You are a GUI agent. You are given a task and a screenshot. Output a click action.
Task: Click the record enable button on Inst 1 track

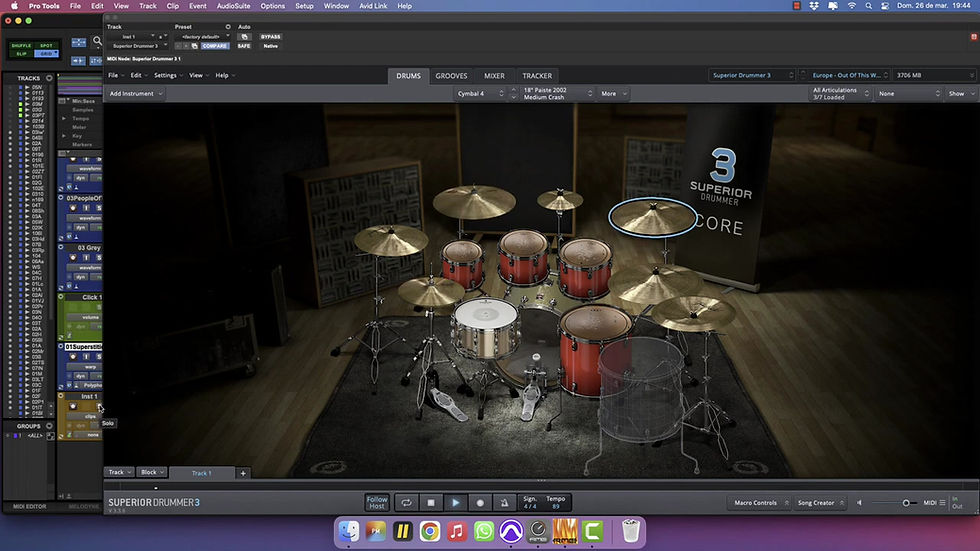tap(72, 406)
